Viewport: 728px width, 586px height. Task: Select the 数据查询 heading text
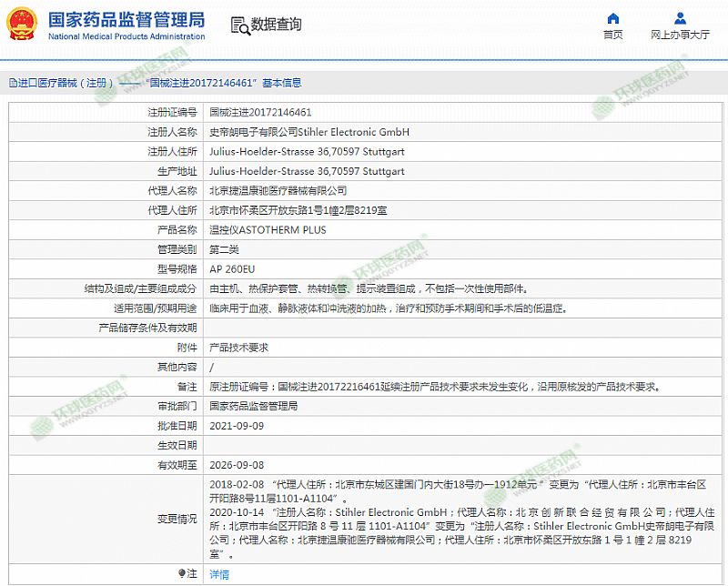276,25
